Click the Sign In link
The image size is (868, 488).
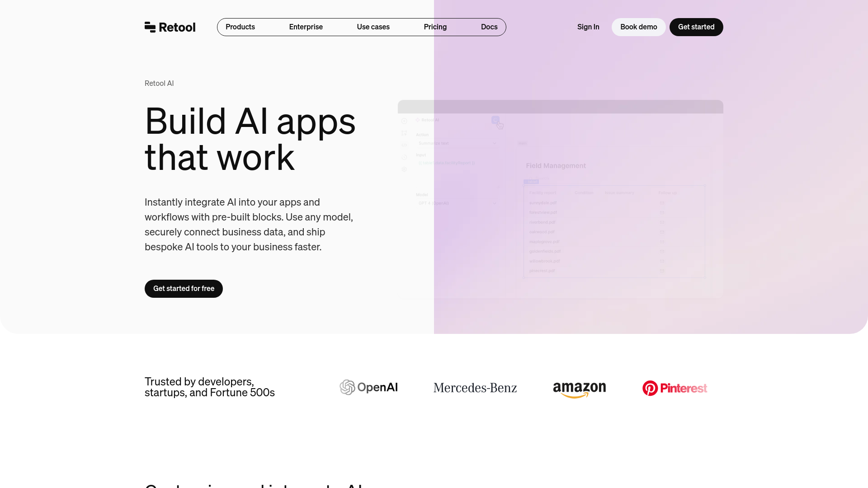(x=588, y=27)
